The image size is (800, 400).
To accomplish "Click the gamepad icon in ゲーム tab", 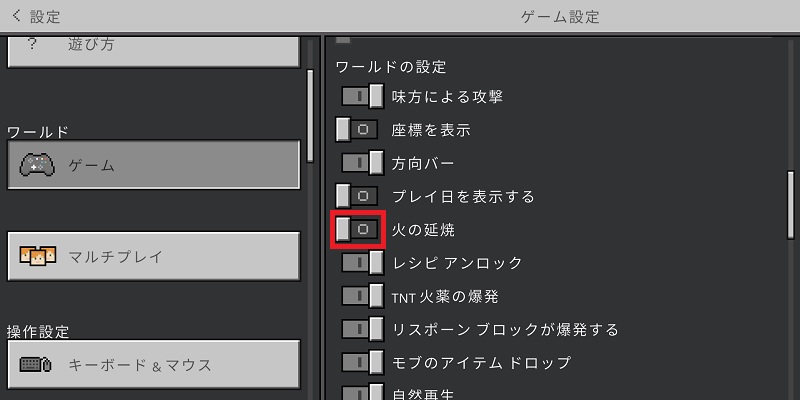I will click(x=37, y=165).
